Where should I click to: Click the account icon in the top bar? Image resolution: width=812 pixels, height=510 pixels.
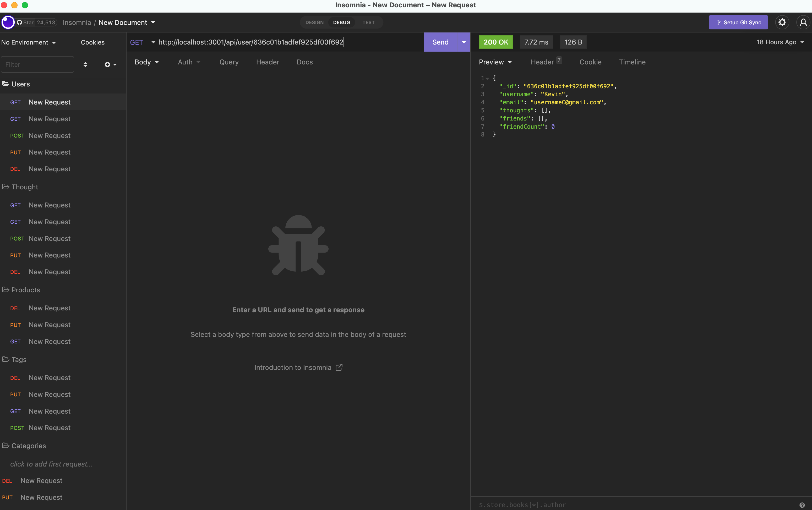pos(803,22)
